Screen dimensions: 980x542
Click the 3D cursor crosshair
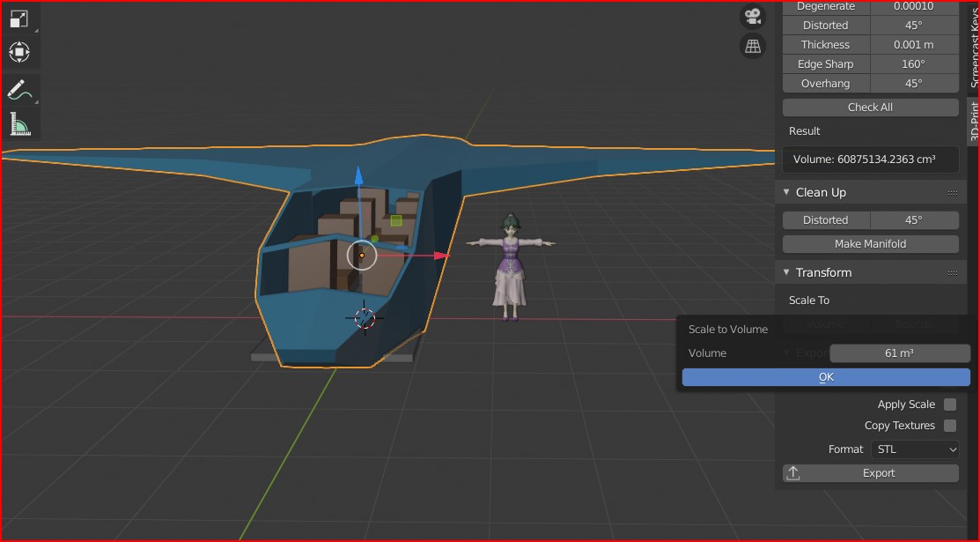(x=365, y=318)
